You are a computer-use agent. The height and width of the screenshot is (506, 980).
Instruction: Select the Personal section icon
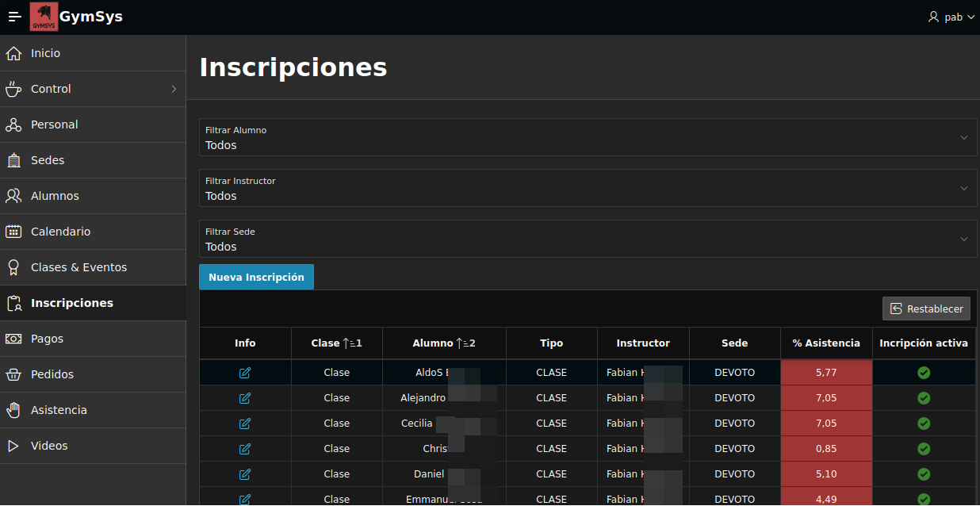coord(13,125)
